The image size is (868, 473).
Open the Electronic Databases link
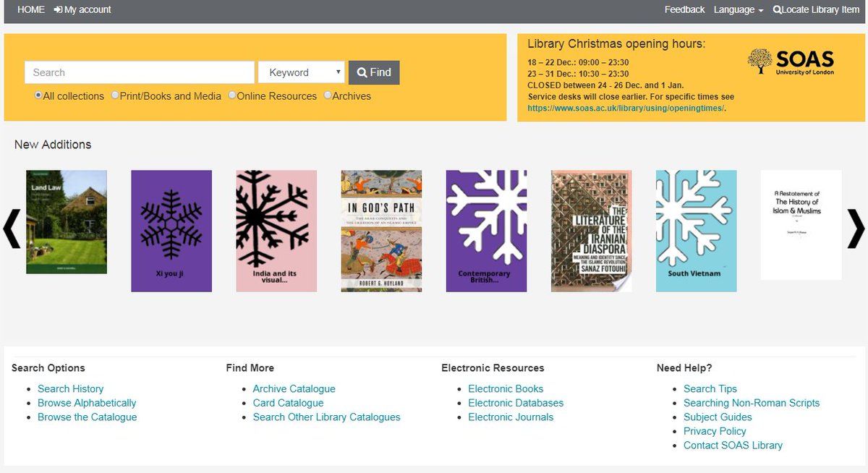pos(515,403)
